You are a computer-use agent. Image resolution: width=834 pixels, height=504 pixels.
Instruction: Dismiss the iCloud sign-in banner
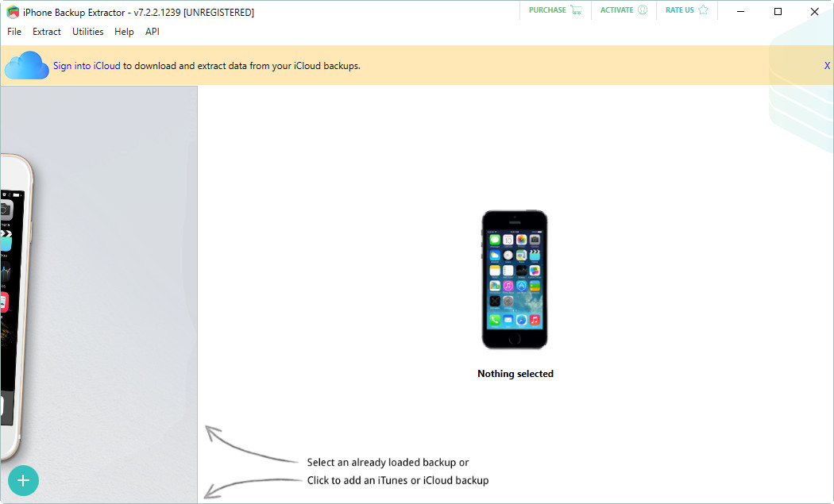tap(827, 65)
